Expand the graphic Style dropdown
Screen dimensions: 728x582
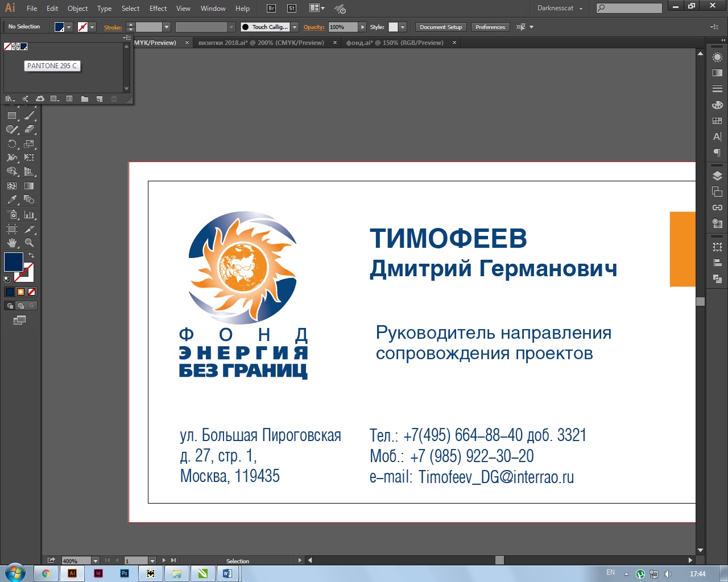pyautogui.click(x=403, y=27)
